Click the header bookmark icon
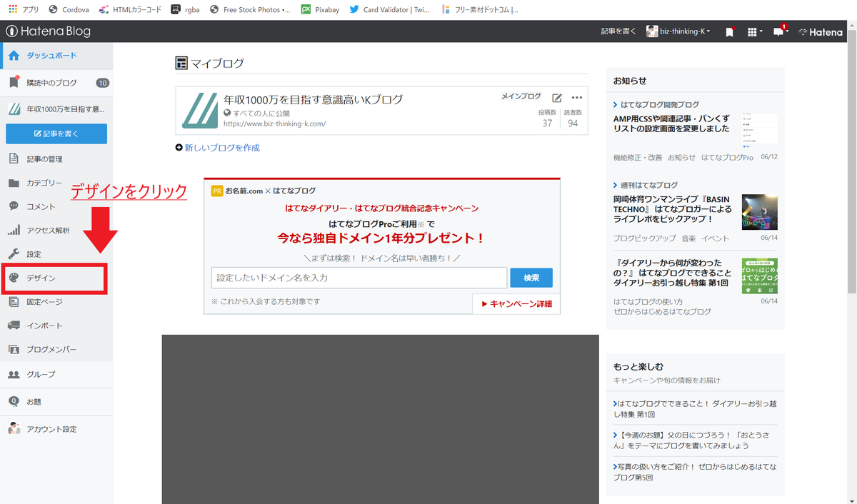Image resolution: width=857 pixels, height=504 pixels. tap(729, 32)
